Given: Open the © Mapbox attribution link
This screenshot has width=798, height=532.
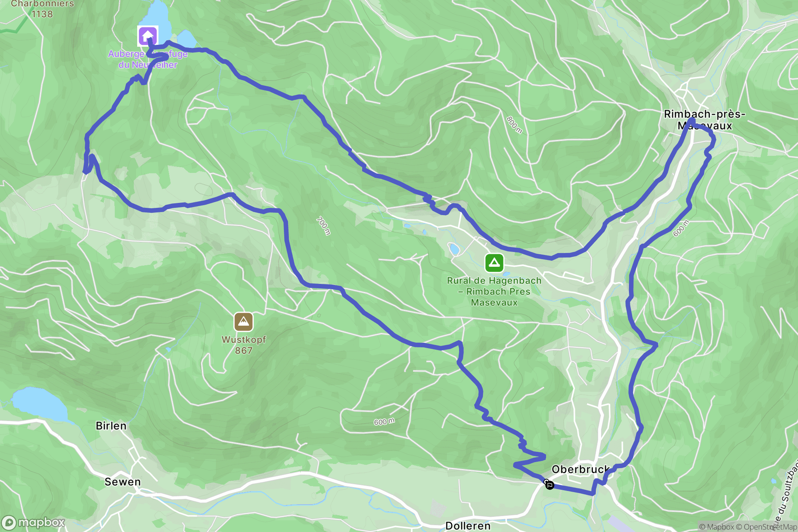Looking at the screenshot, I should [717, 527].
